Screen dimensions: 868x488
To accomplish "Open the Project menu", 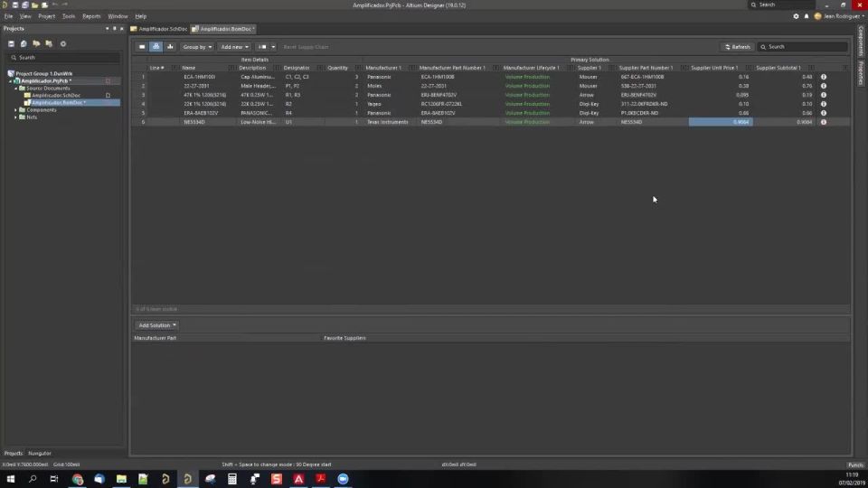I will 46,16.
